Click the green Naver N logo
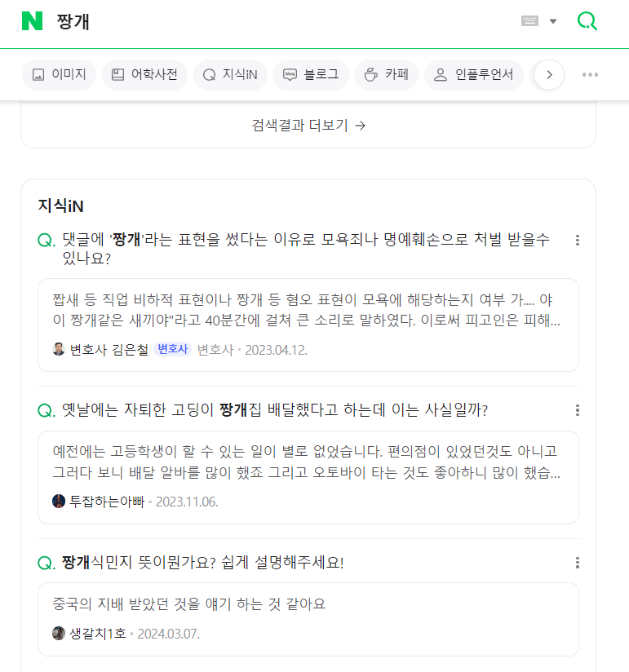 (x=32, y=21)
